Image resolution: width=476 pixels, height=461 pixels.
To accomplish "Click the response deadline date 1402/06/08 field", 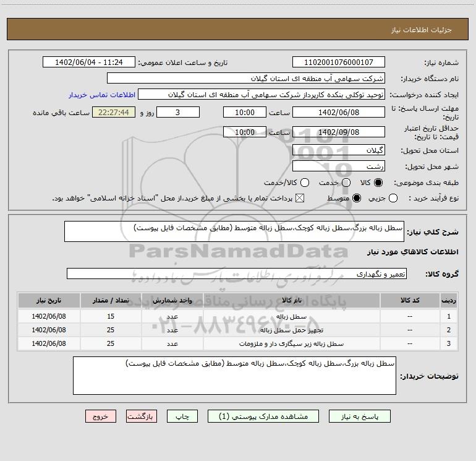I will [339, 113].
